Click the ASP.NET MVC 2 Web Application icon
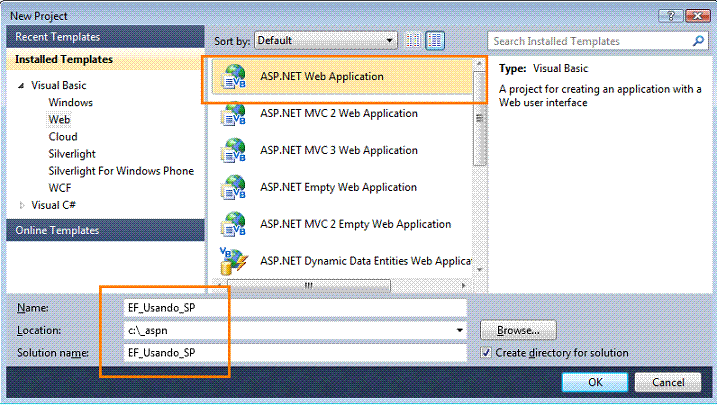The width and height of the screenshot is (717, 406). pyautogui.click(x=234, y=114)
